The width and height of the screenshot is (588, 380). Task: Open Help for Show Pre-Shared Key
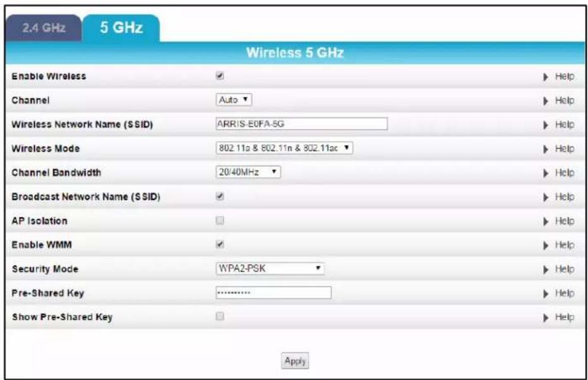coord(559,317)
